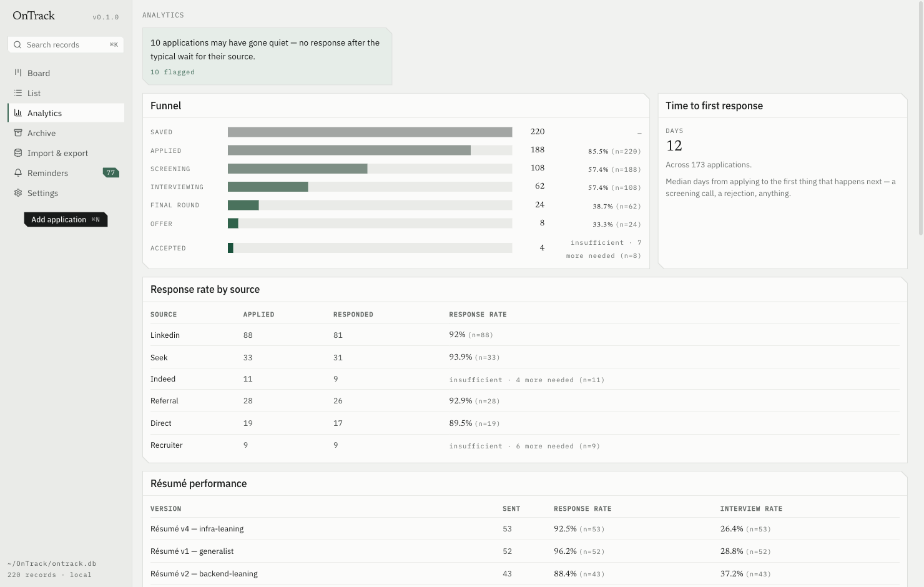This screenshot has width=924, height=587.
Task: Select the Linkedin source row
Action: (525, 335)
